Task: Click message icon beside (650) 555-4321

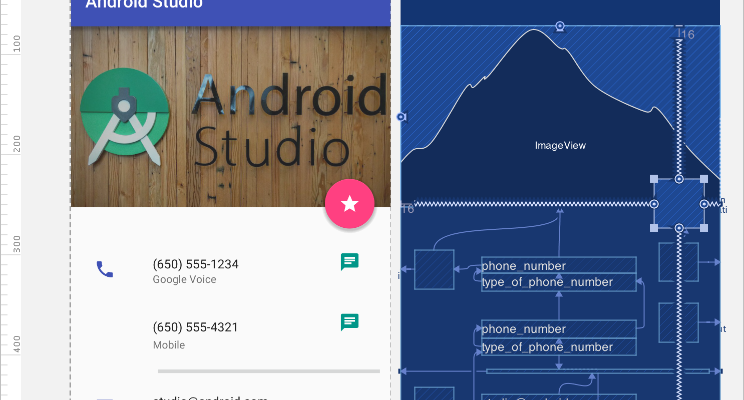Action: tap(350, 322)
